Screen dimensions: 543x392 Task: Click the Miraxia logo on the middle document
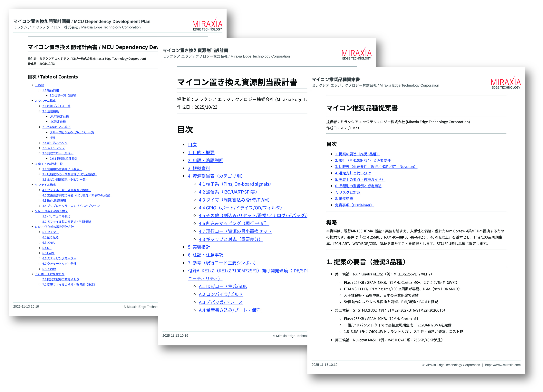tap(356, 54)
